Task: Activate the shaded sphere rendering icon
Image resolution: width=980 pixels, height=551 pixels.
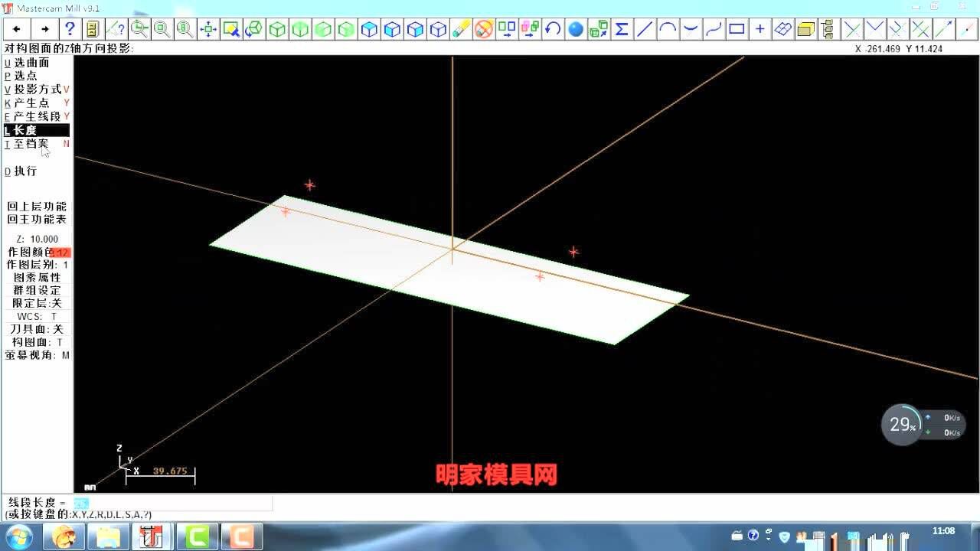Action: click(577, 28)
